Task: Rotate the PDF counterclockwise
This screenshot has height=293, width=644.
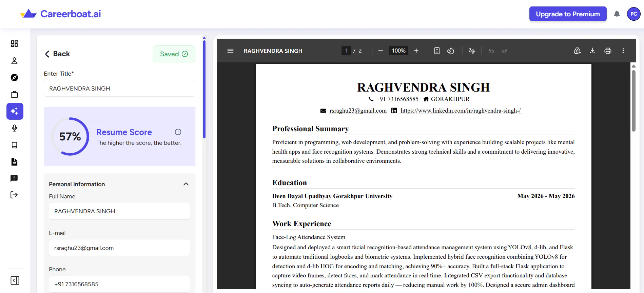Action: click(450, 51)
